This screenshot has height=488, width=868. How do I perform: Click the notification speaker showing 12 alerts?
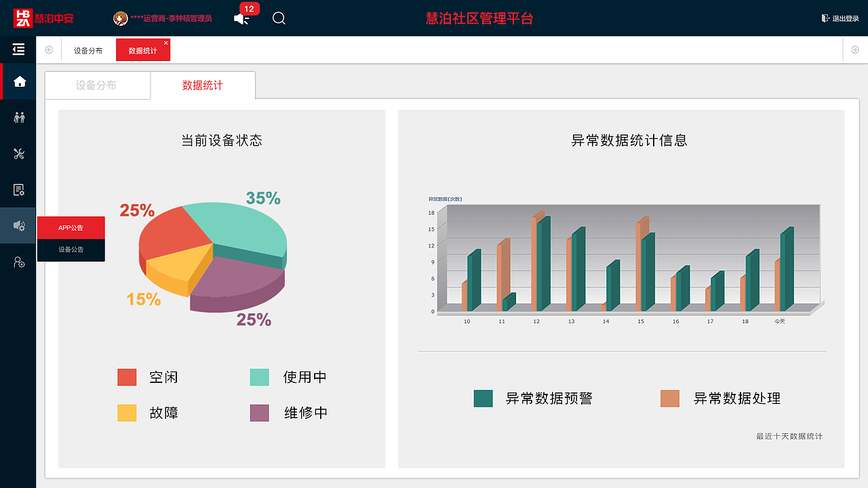(241, 18)
